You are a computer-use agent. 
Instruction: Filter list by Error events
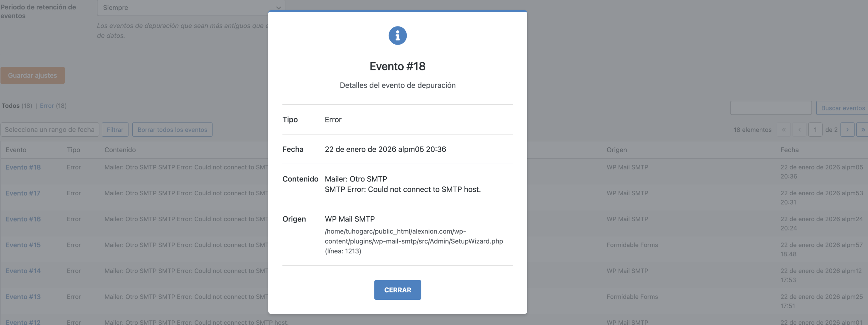[47, 106]
